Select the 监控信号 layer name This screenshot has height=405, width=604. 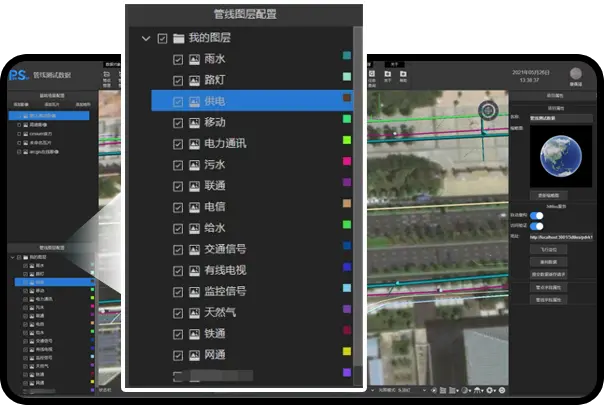tap(225, 292)
